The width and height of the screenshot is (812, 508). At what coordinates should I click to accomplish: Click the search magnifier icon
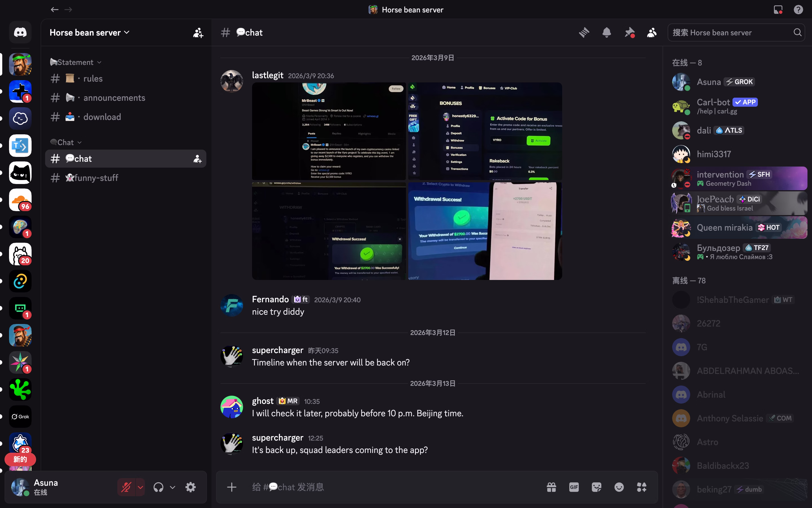(797, 32)
